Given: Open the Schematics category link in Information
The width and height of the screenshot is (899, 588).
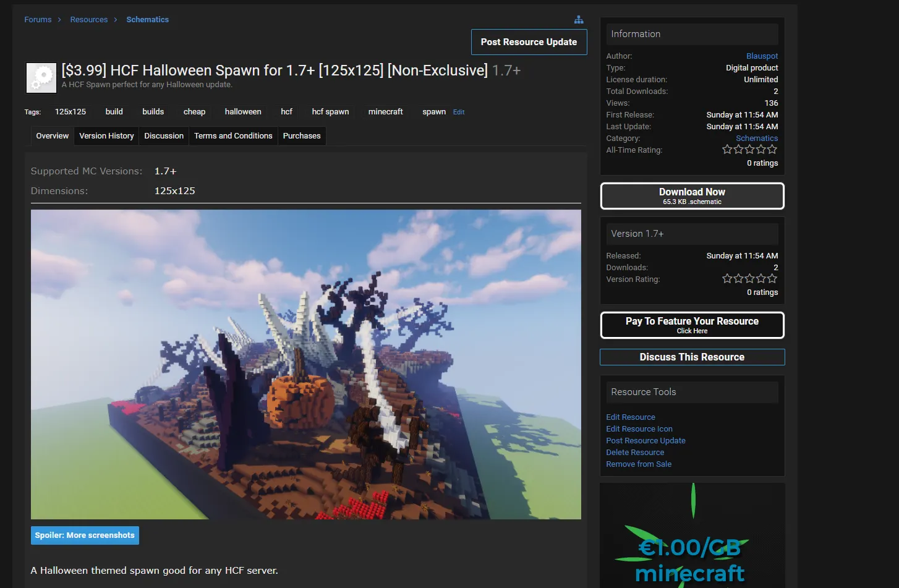Looking at the screenshot, I should [x=757, y=138].
